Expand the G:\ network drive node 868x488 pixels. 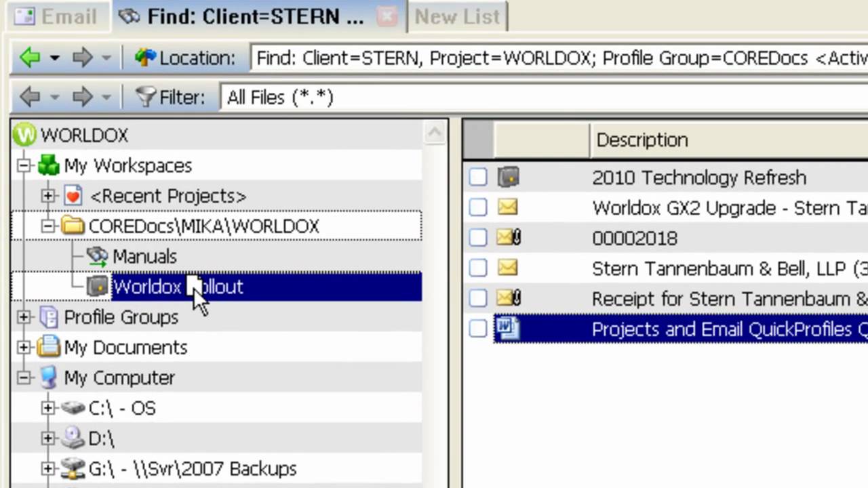point(47,468)
